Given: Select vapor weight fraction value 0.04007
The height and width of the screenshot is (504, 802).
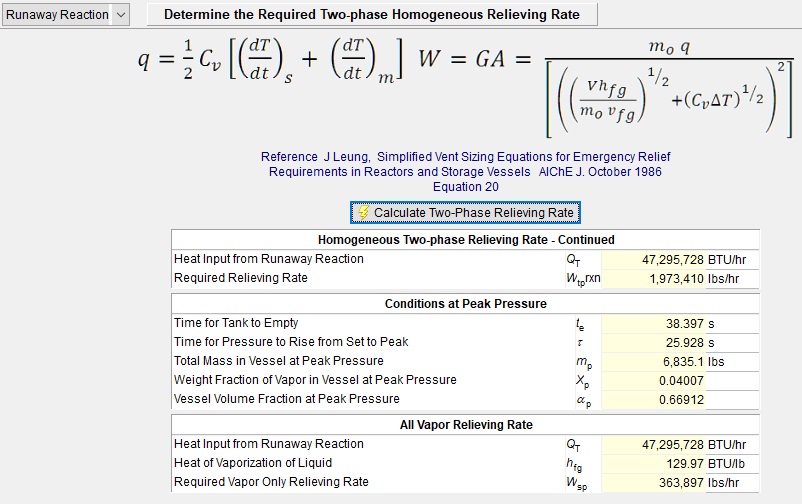Looking at the screenshot, I should (x=653, y=381).
